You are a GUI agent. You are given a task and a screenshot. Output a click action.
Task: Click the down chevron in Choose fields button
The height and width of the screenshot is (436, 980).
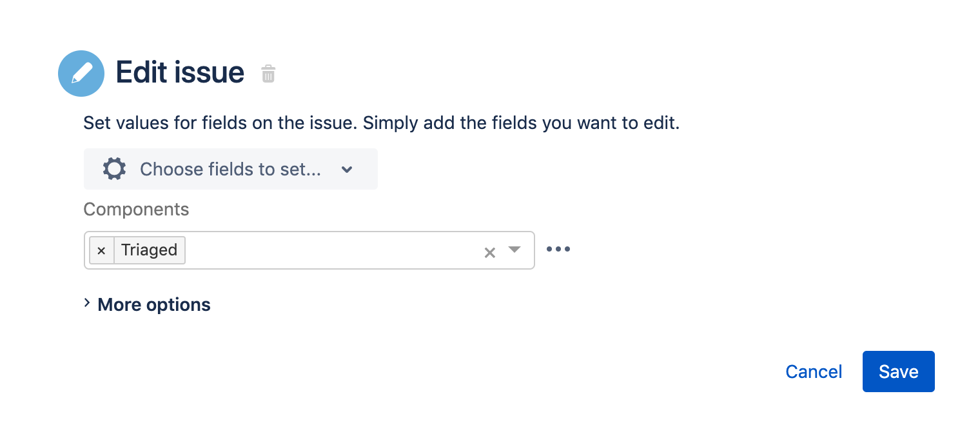[347, 170]
